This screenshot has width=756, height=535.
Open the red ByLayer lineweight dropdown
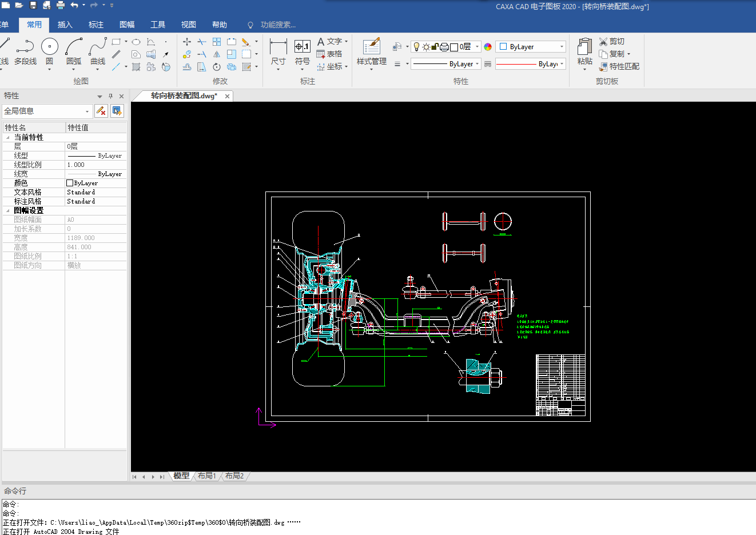562,64
